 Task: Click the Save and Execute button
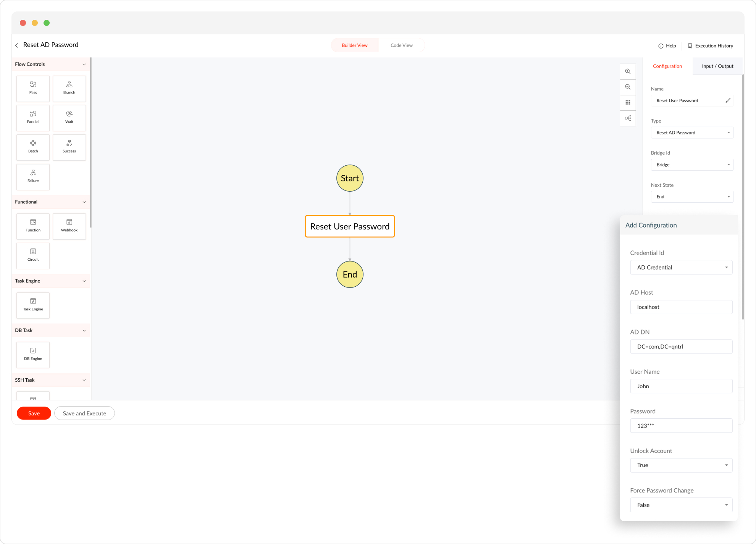tap(84, 413)
